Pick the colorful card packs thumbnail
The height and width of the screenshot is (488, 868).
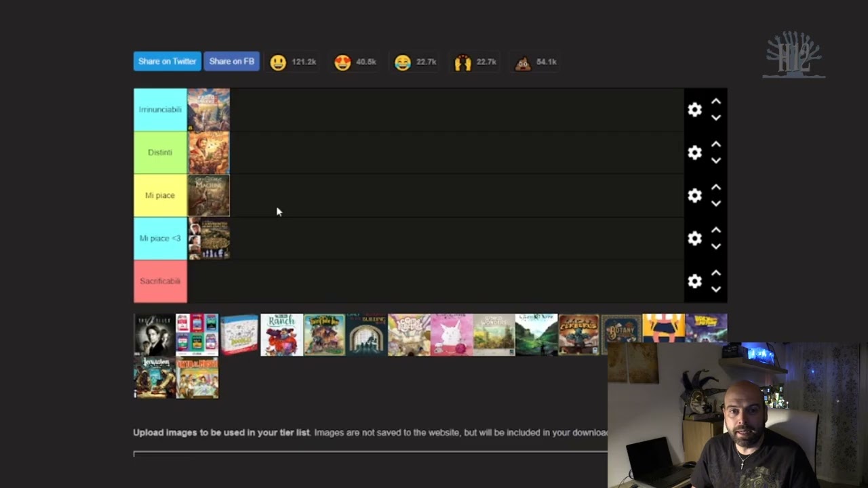(197, 335)
